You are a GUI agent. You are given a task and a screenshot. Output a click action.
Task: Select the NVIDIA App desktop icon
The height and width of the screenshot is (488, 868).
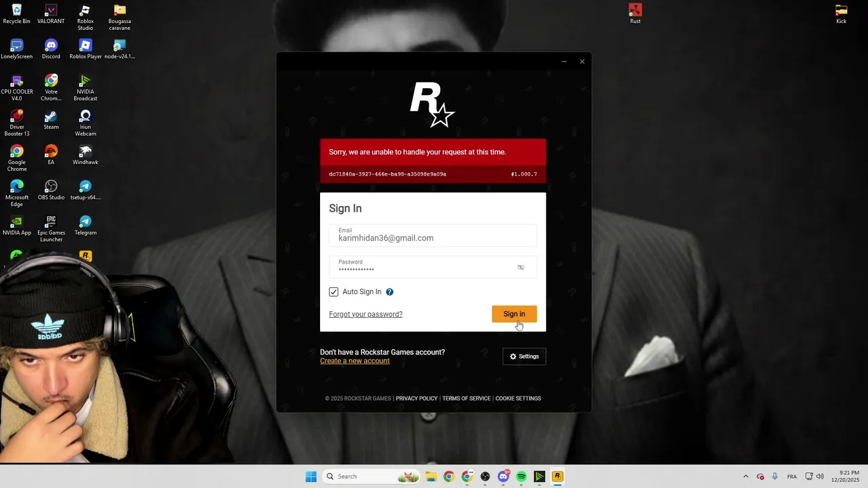(x=17, y=226)
